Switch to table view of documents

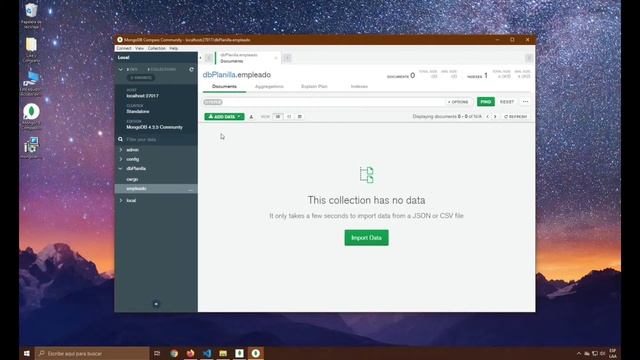300,117
